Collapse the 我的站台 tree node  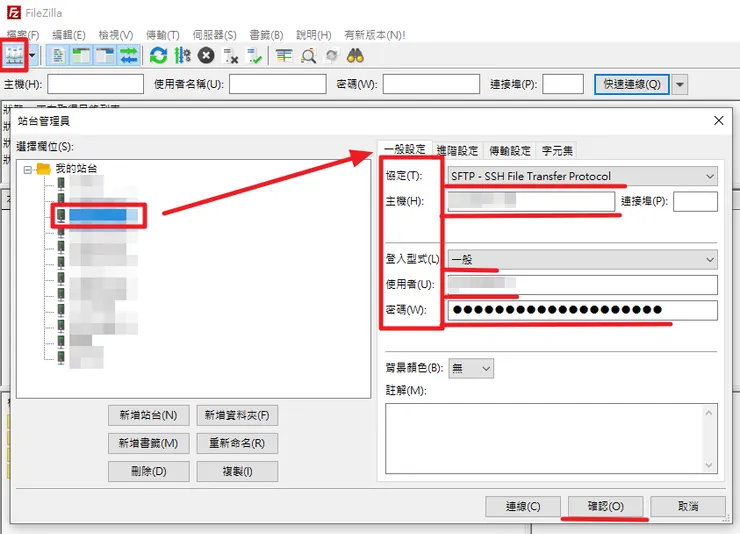coord(27,169)
